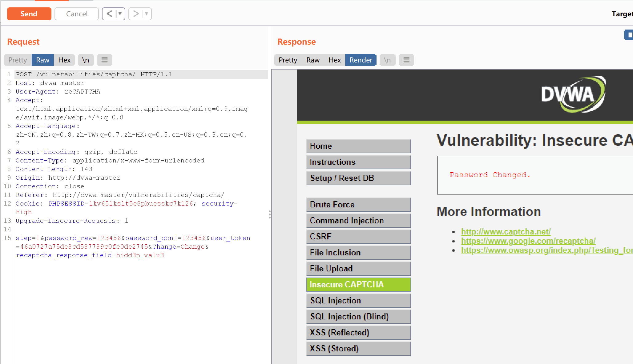Click the back history arrow icon
This screenshot has height=364, width=633.
(x=109, y=14)
